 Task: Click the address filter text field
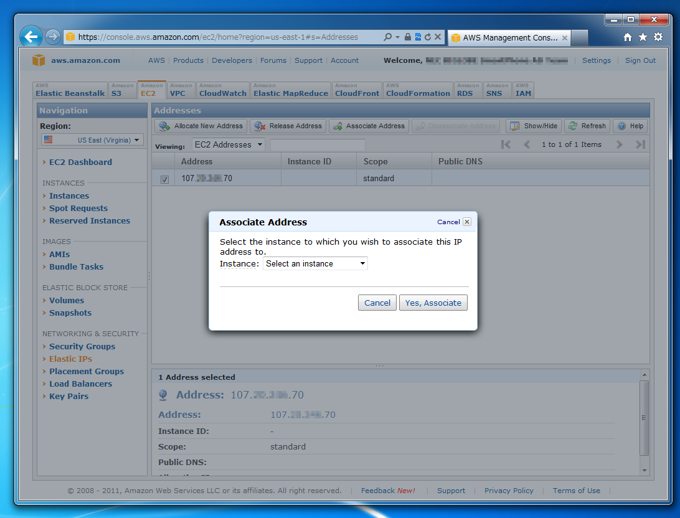point(318,145)
